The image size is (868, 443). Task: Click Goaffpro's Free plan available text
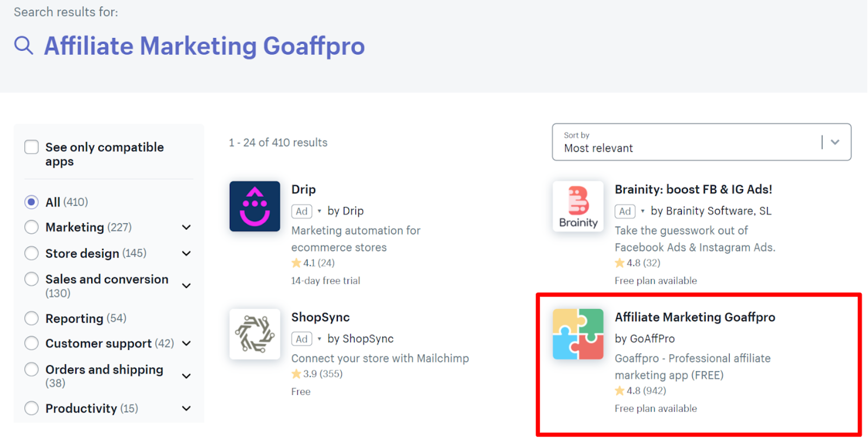655,409
